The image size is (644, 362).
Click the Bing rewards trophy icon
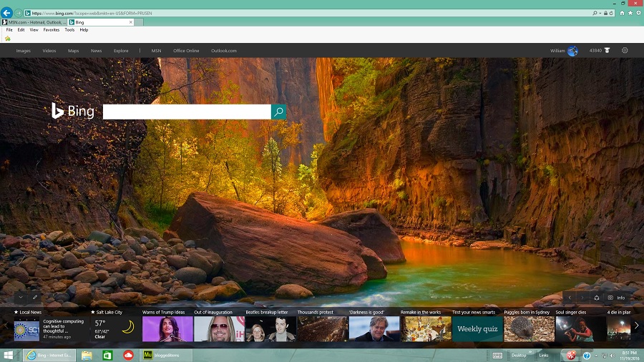pyautogui.click(x=607, y=51)
